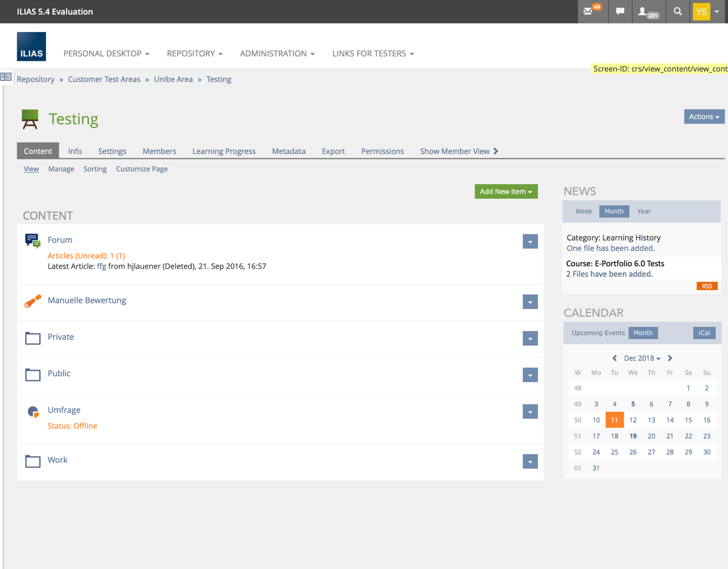Open search with the magnifier icon
Viewport: 728px width, 569px height.
(x=677, y=11)
